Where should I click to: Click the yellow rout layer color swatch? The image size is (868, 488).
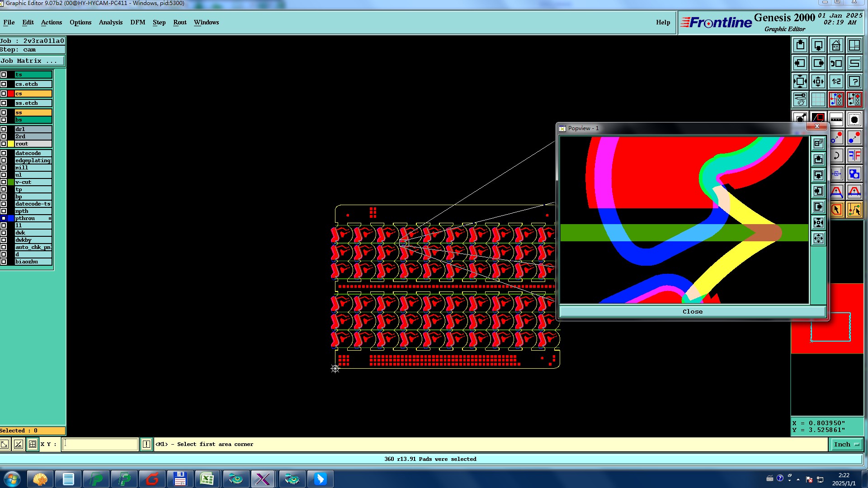point(11,144)
